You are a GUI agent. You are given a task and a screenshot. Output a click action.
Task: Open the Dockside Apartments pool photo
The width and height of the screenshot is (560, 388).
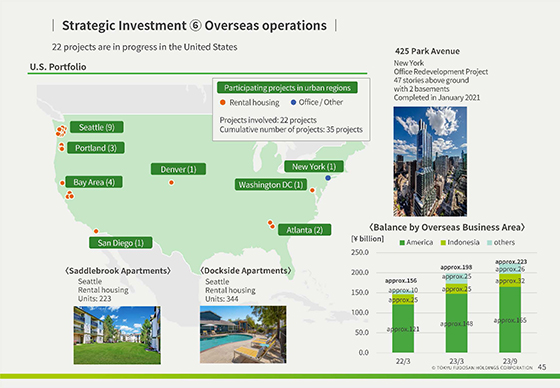(x=243, y=334)
